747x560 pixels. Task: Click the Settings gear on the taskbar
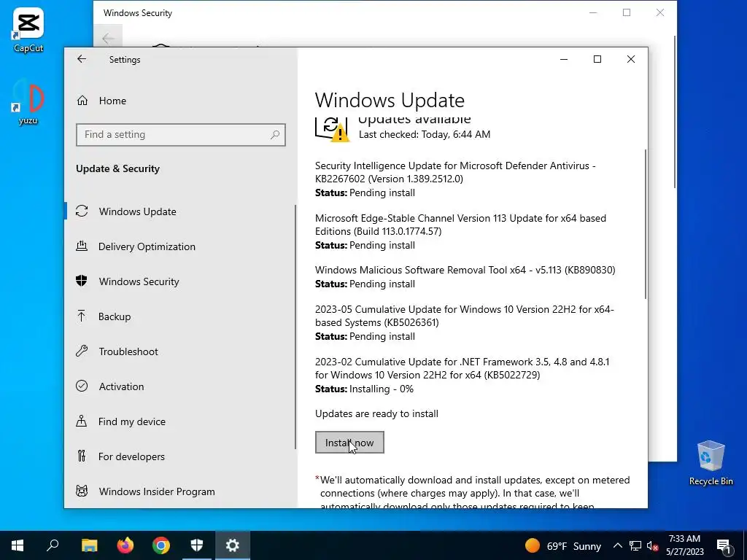[233, 545]
